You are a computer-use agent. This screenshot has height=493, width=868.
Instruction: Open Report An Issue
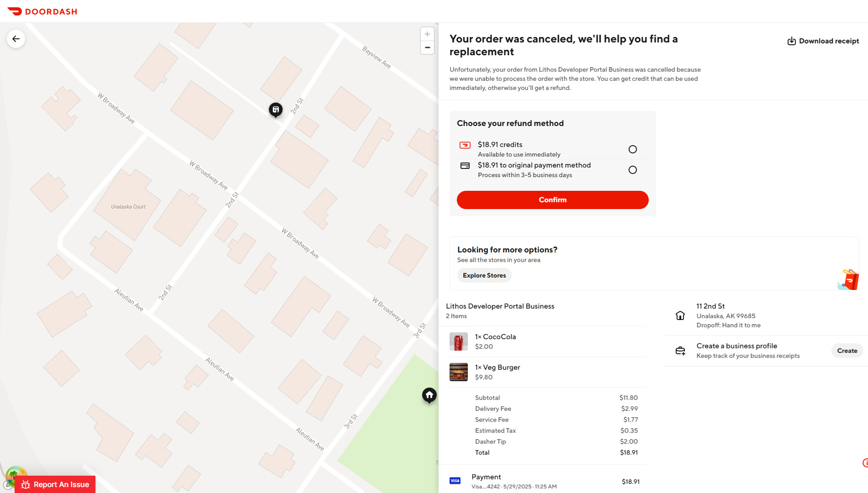click(55, 484)
